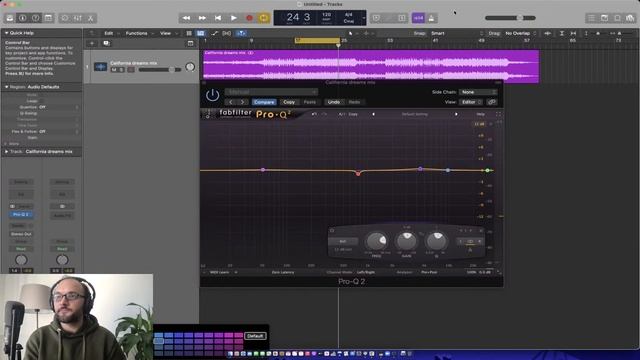This screenshot has width=640, height=360.
Task: Click the Pro-Q 2 slot in channel strip
Action: coord(21,214)
